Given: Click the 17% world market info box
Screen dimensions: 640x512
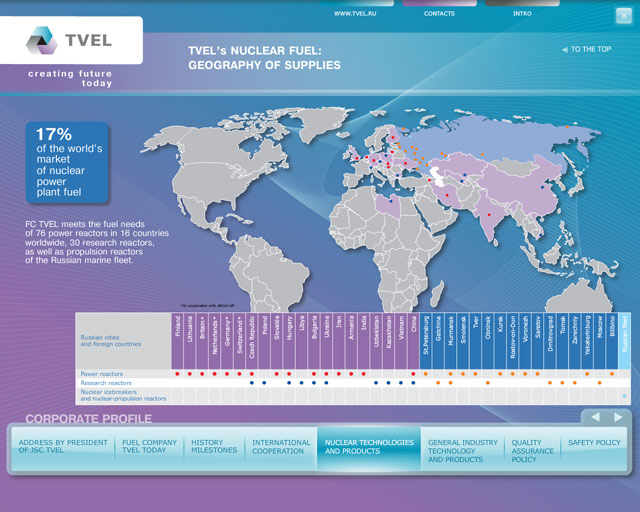Looking at the screenshot, I should click(x=67, y=163).
